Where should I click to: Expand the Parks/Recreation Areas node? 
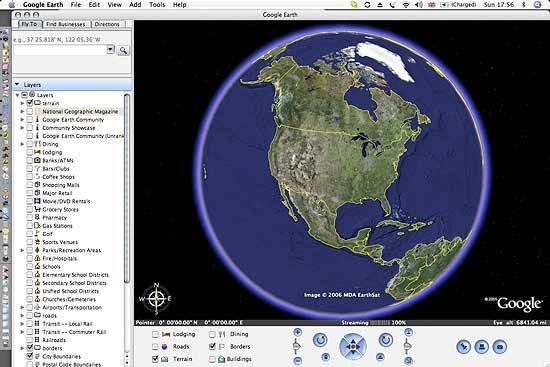coord(22,250)
